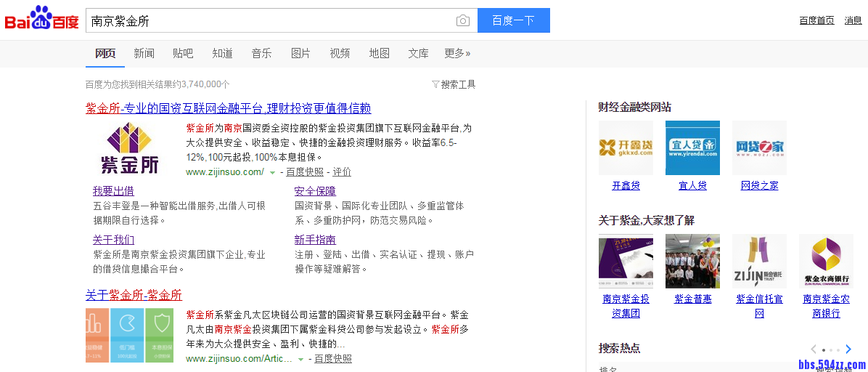Open the 消息 link at top right
This screenshot has height=372, width=868.
[x=853, y=20]
